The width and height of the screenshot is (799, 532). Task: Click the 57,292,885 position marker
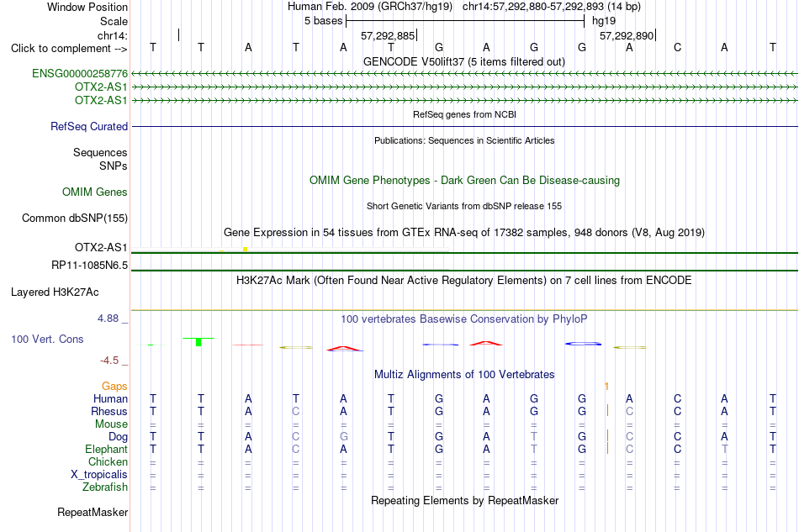388,35
